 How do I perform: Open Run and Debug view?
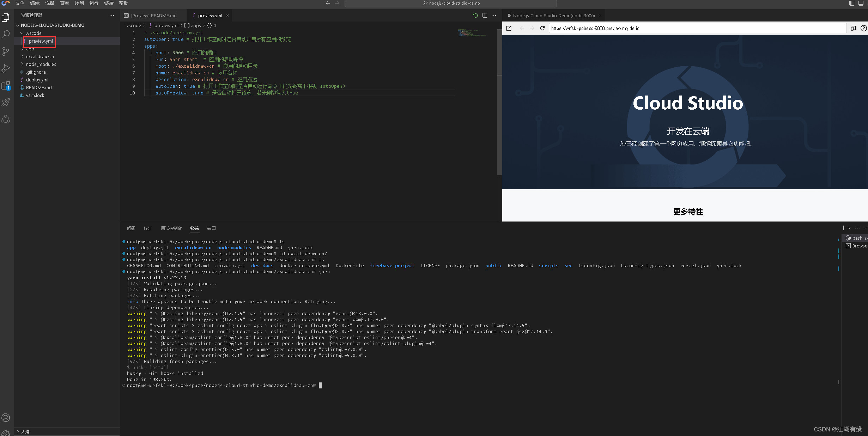(6, 68)
